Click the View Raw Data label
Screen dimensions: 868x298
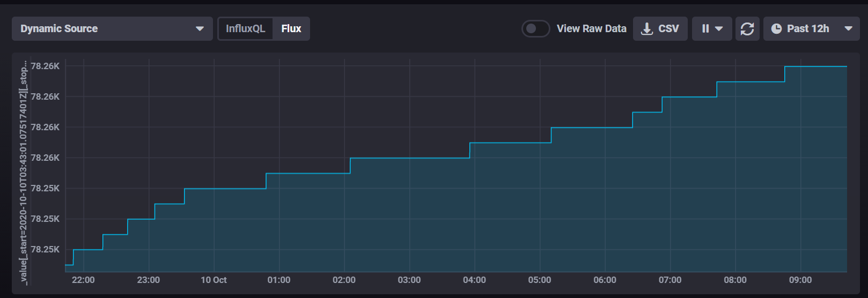click(591, 29)
